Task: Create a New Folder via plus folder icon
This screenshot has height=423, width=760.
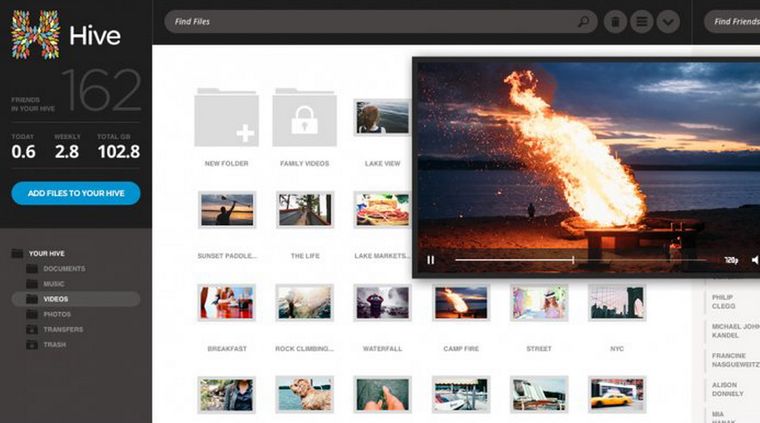Action: pos(226,117)
